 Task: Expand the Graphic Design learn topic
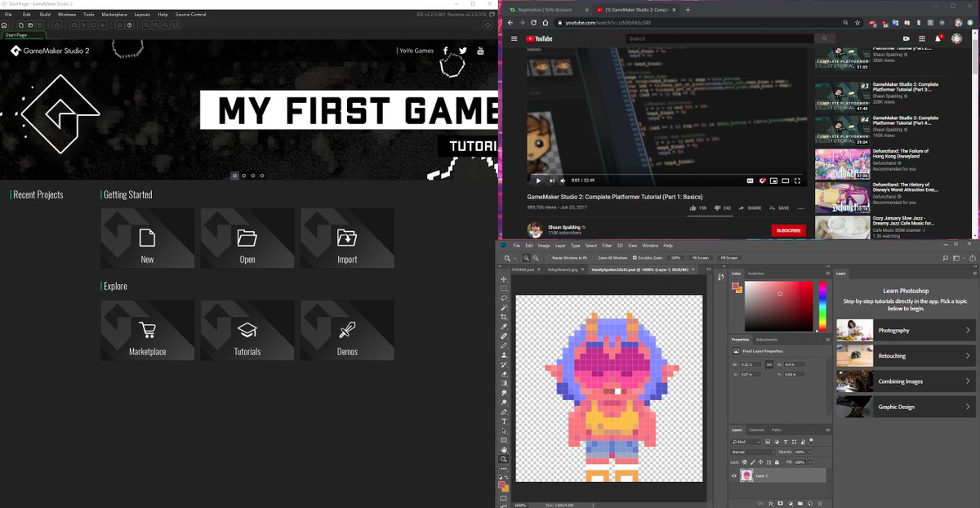point(906,407)
